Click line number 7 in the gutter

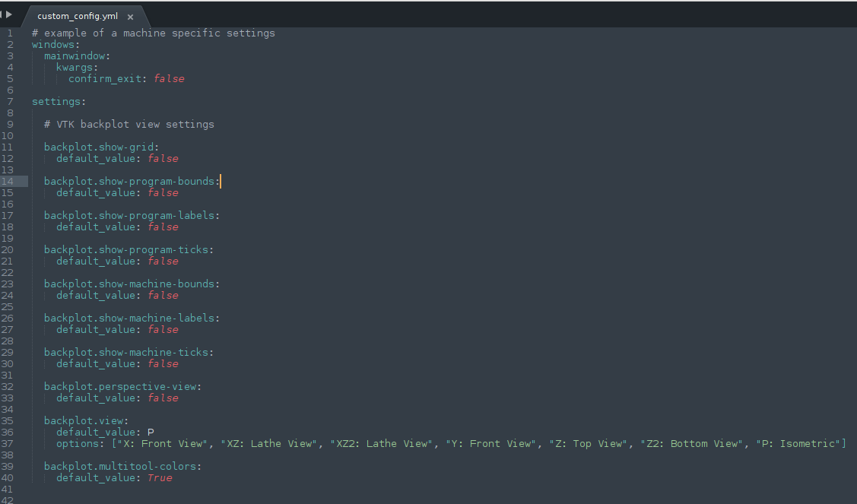[x=10, y=102]
